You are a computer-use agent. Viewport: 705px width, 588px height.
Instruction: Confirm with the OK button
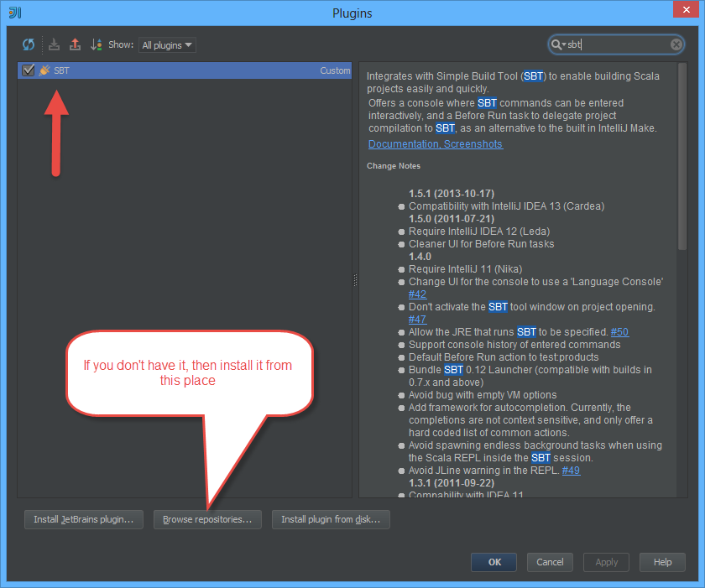click(x=493, y=562)
